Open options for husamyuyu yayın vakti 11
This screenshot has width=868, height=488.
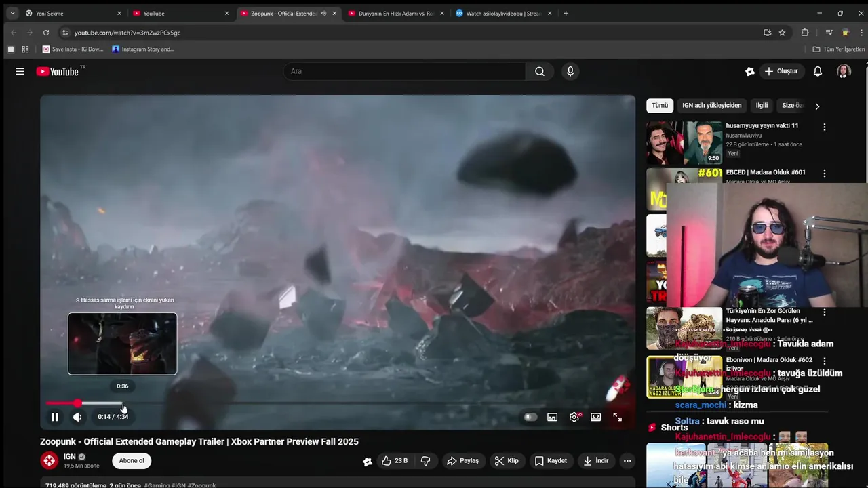[825, 127]
